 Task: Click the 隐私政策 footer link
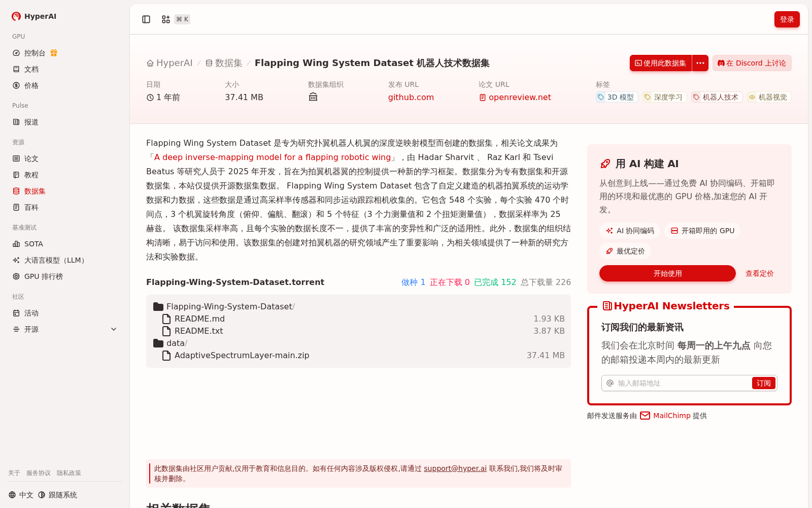(69, 473)
